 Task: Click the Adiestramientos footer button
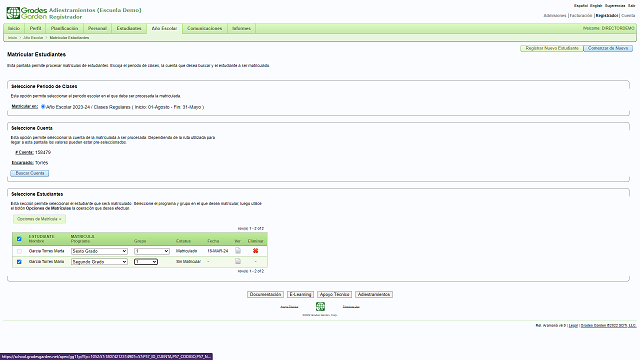coord(374,294)
